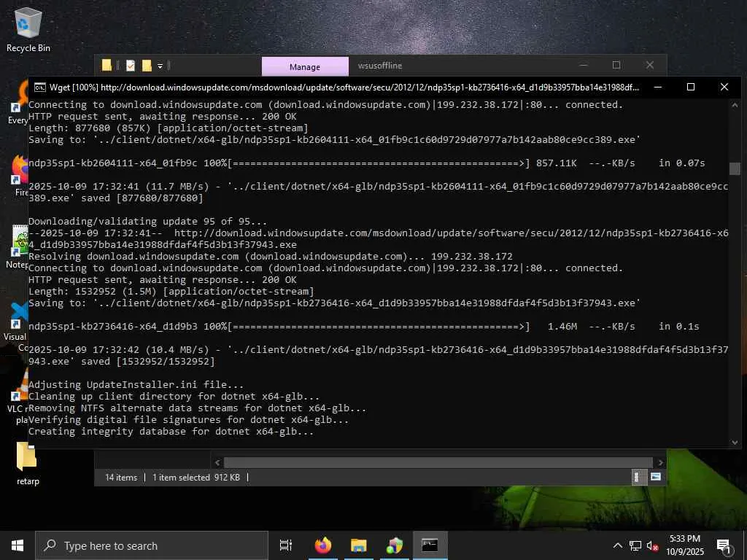Click the muted volume icon in tray
747x560 pixels.
click(x=652, y=545)
